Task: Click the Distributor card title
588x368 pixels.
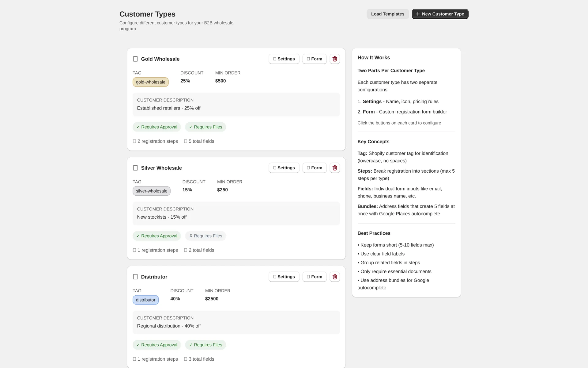Action: coord(154,277)
